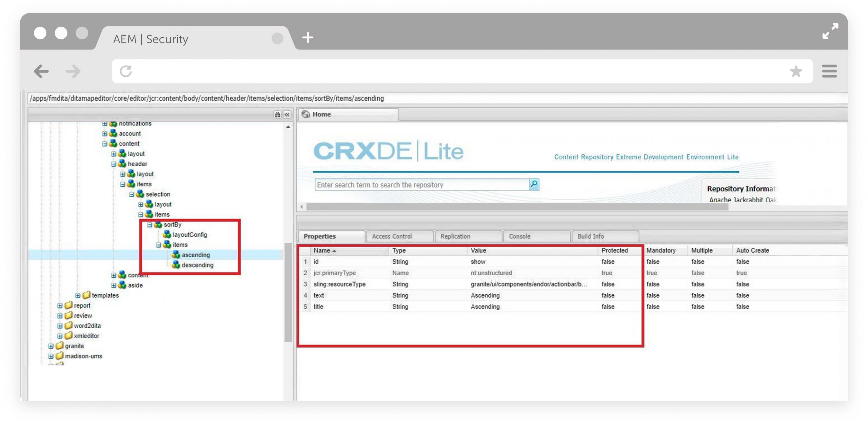Screen dimensions: 868x425
Task: Click the value 'show' of id property
Action: [478, 262]
